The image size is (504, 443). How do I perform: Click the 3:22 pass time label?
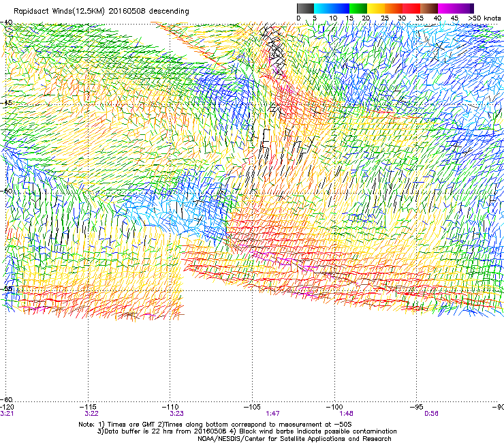click(x=92, y=414)
